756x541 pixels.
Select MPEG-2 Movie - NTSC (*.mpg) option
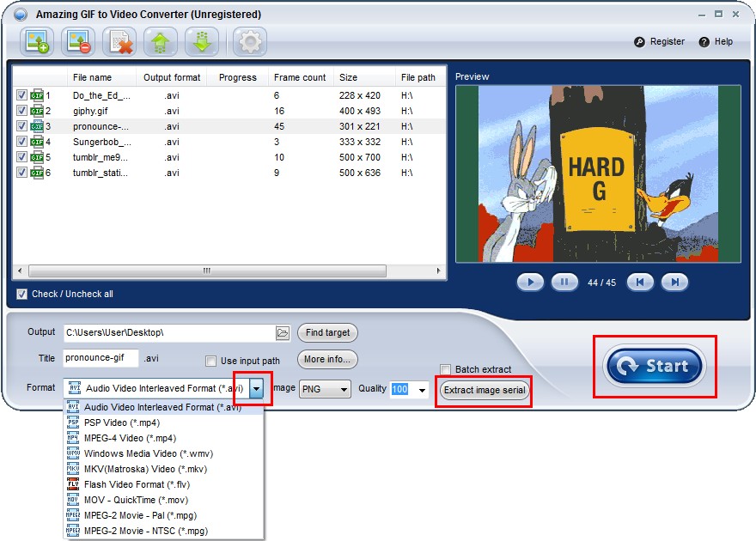163,531
